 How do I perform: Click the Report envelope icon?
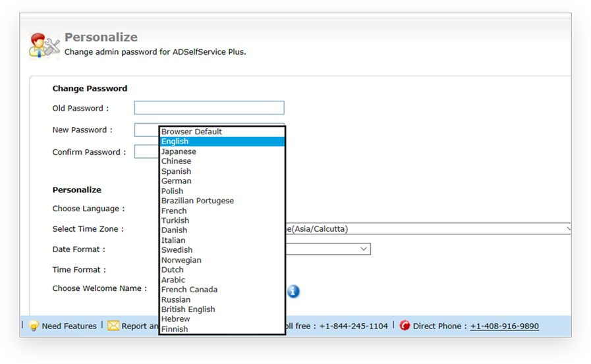113,326
